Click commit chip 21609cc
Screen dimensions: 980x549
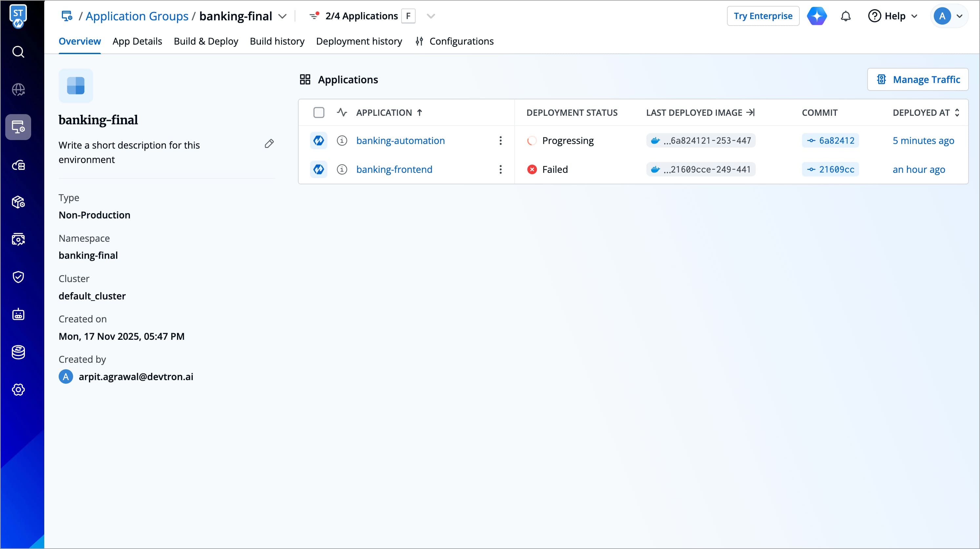pos(830,170)
